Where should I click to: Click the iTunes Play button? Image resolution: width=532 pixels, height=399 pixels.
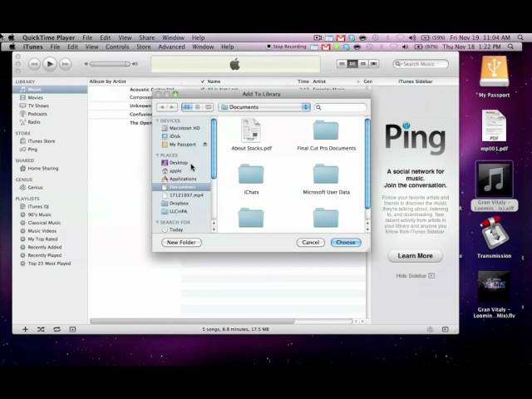(50, 64)
